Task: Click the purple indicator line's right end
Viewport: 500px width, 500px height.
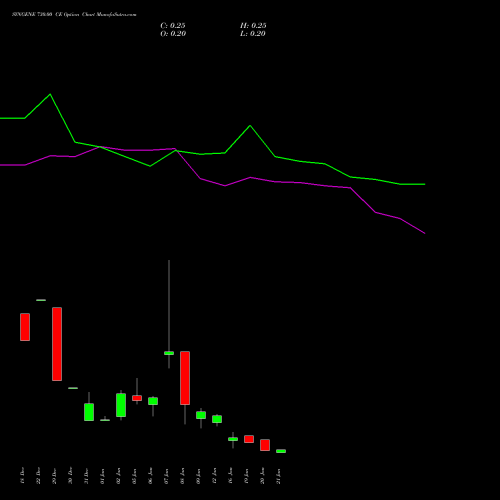Action: [x=425, y=233]
